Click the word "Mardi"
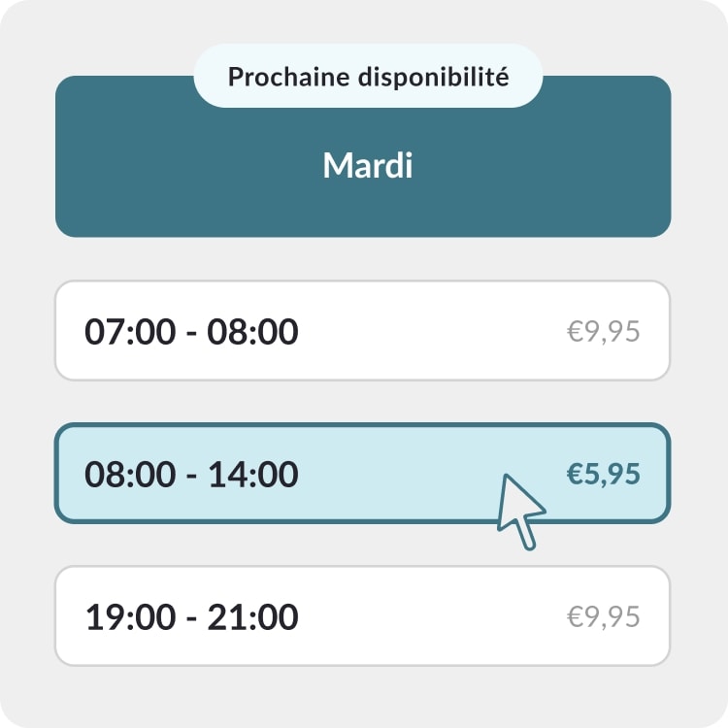Image resolution: width=728 pixels, height=728 pixels. (x=368, y=166)
